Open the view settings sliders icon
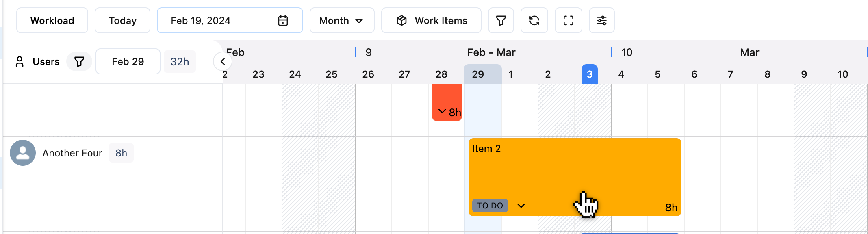 pyautogui.click(x=602, y=20)
